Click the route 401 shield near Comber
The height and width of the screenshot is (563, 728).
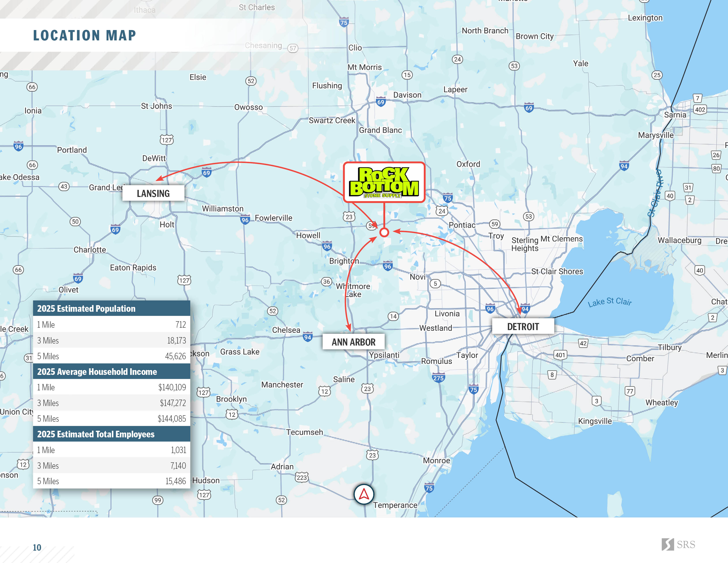pyautogui.click(x=560, y=355)
